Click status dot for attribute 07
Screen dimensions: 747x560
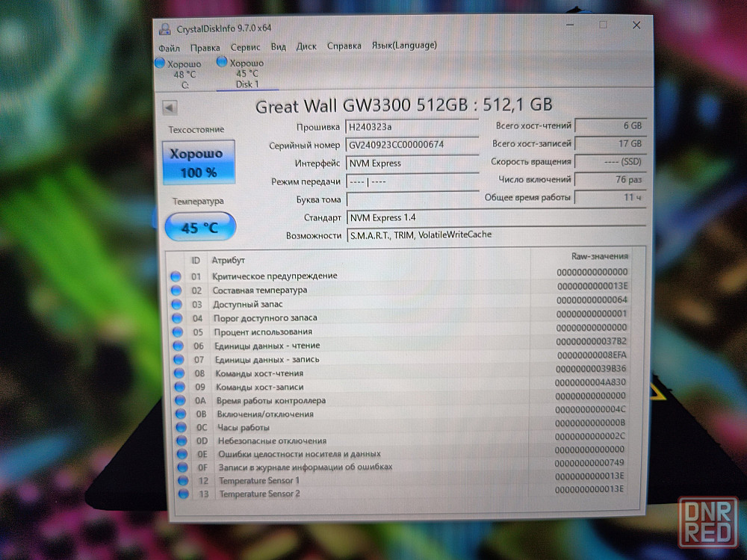(179, 360)
